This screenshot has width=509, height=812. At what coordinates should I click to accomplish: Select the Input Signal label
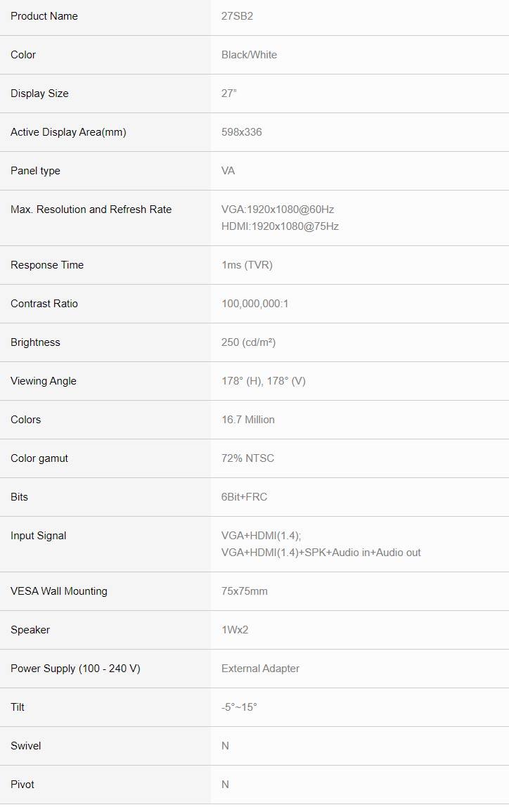pyautogui.click(x=39, y=536)
